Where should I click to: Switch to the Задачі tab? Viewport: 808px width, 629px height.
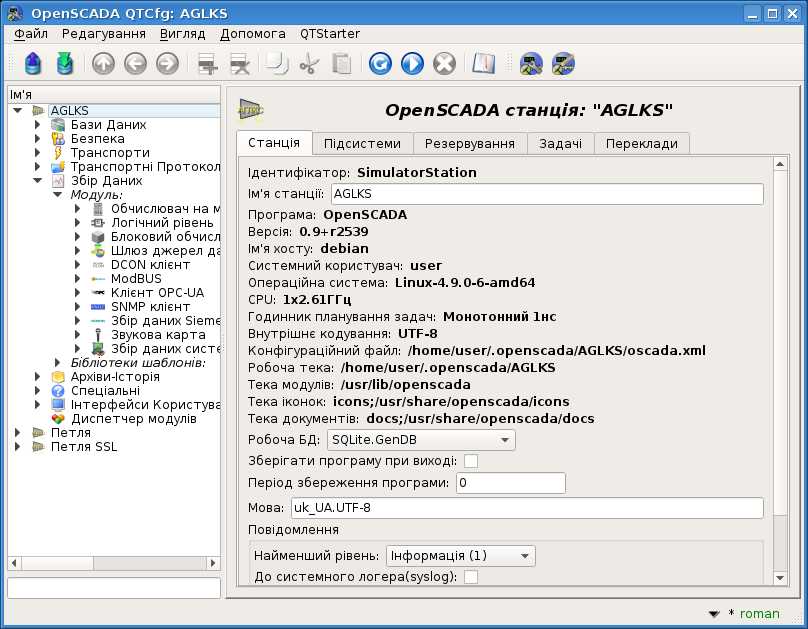[561, 144]
